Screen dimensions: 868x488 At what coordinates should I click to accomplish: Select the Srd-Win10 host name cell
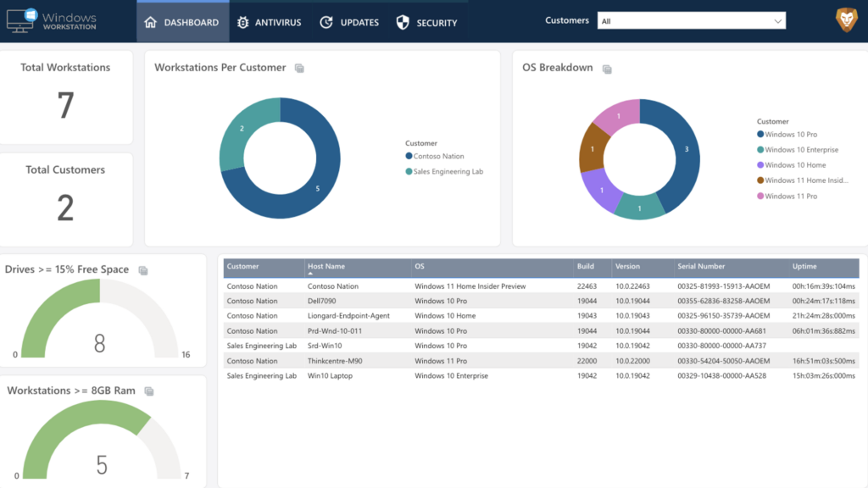pos(325,346)
